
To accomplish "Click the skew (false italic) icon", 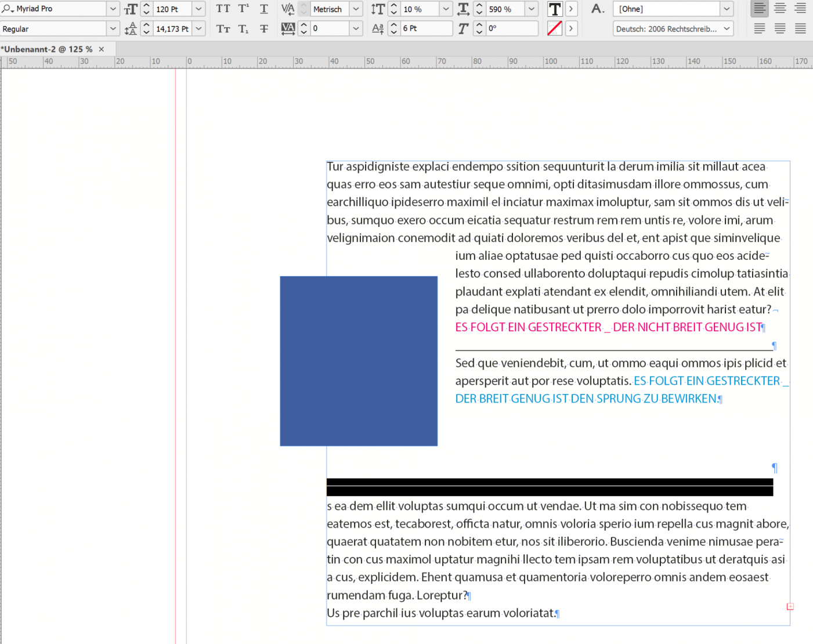I will click(463, 28).
